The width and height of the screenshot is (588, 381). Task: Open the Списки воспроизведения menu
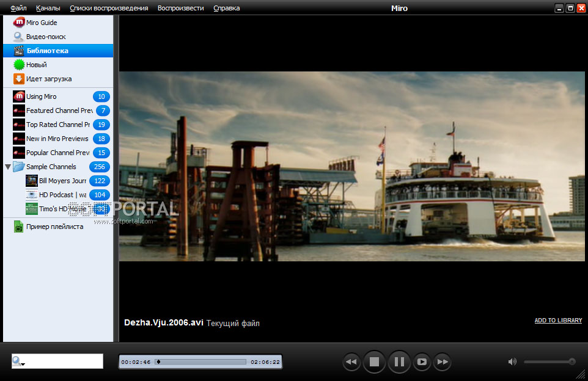(109, 8)
